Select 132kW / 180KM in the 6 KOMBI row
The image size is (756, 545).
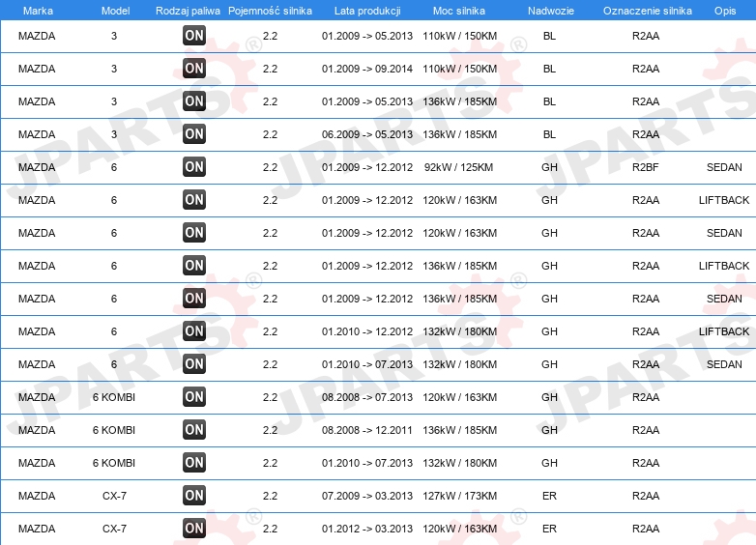459,463
